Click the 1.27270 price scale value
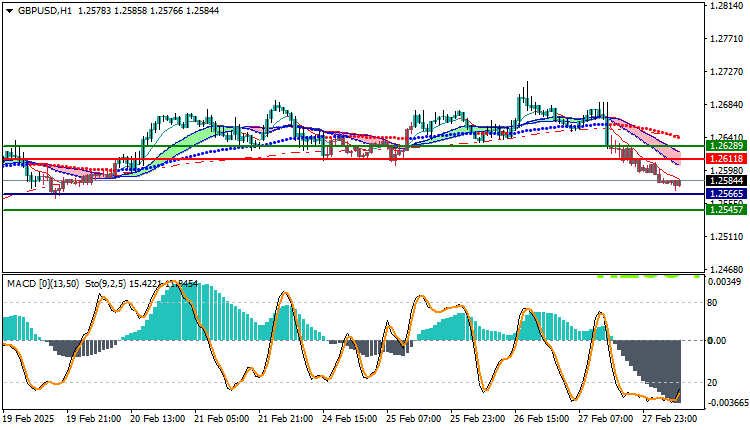This screenshot has width=750, height=430. point(727,72)
